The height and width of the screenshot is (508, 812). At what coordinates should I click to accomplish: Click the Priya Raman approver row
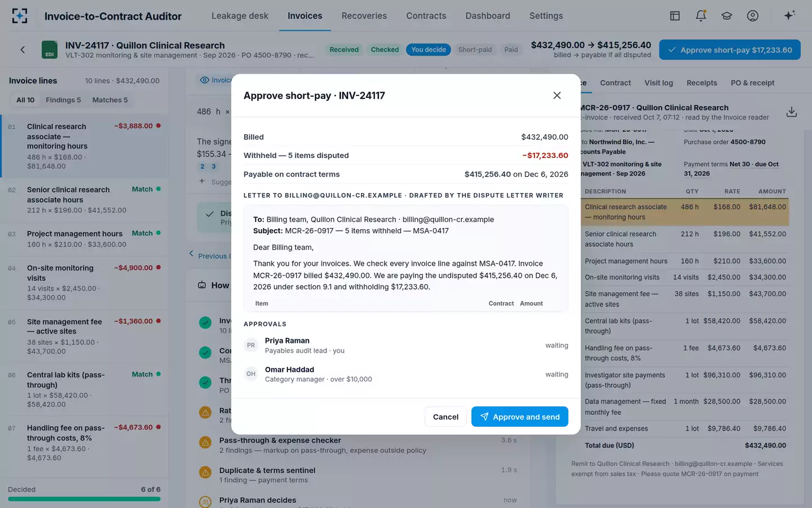(x=405, y=345)
